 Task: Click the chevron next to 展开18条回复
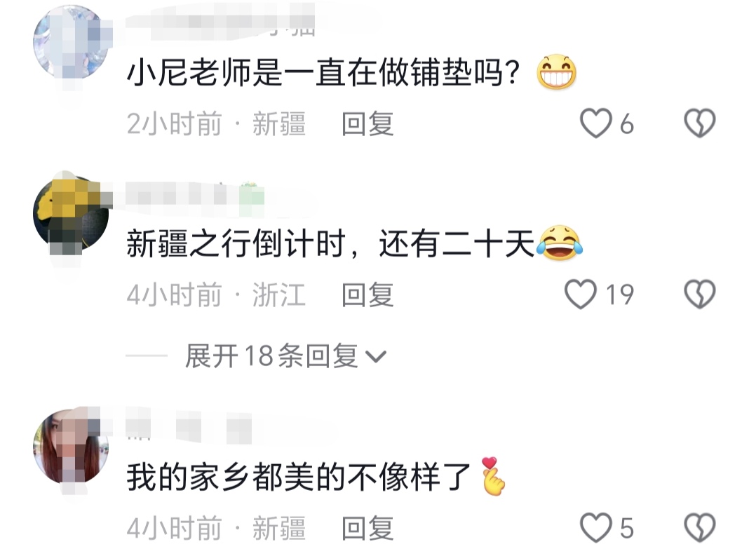coord(376,357)
